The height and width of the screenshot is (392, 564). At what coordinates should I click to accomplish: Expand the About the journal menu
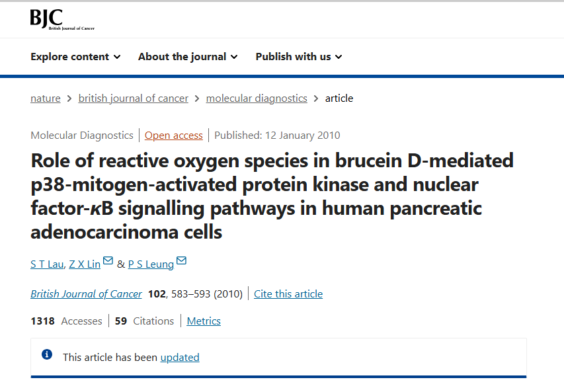point(188,57)
